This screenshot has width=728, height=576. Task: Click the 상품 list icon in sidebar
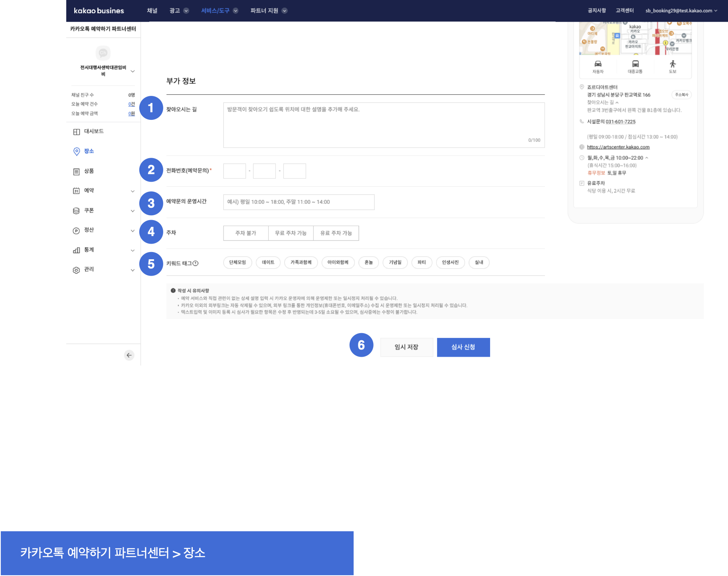coord(77,172)
